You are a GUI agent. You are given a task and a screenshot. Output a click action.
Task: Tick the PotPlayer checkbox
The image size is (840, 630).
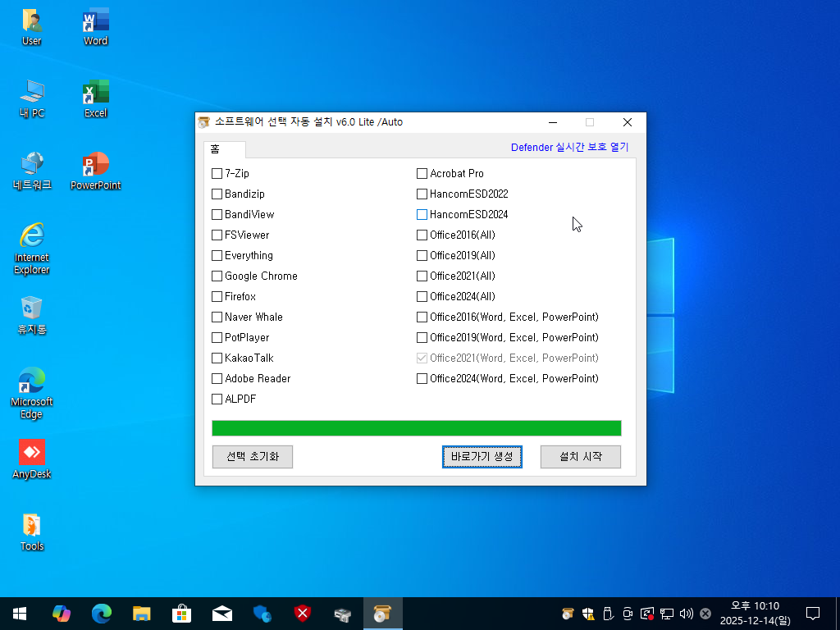(x=217, y=337)
